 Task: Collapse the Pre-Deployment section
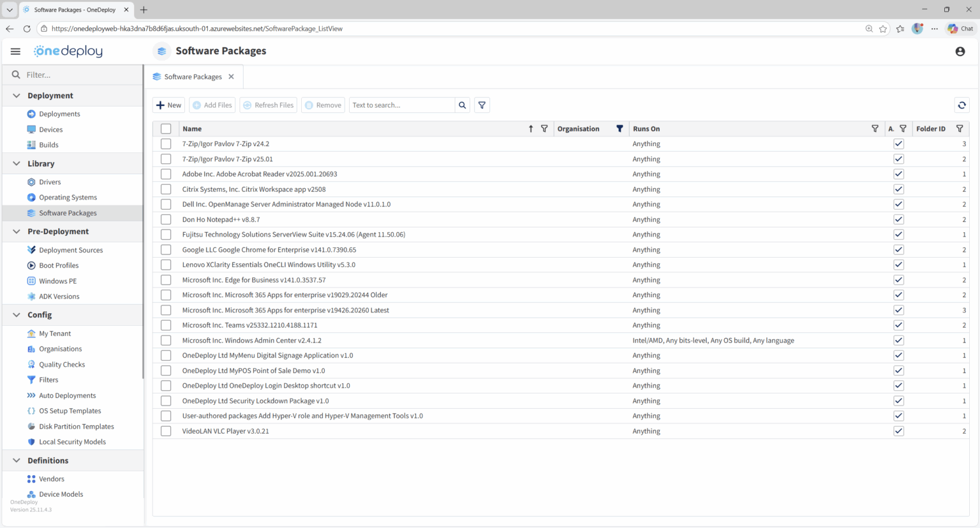coord(17,231)
